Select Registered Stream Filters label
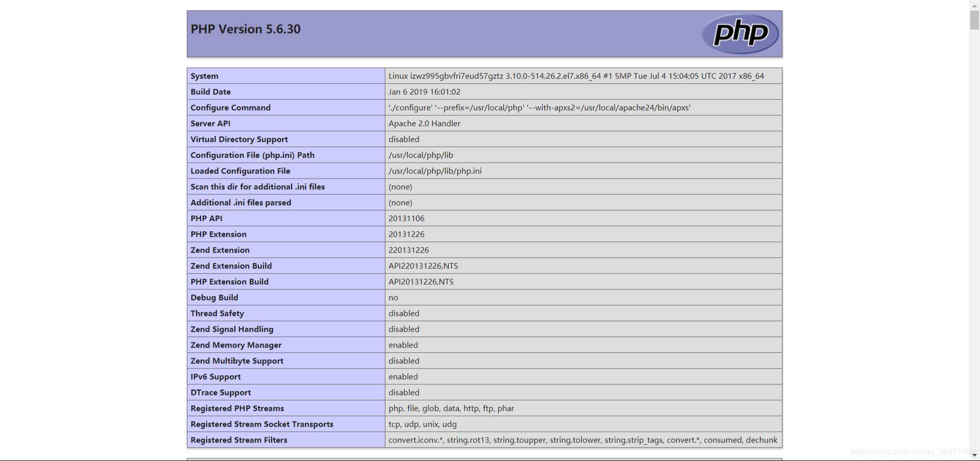 239,440
